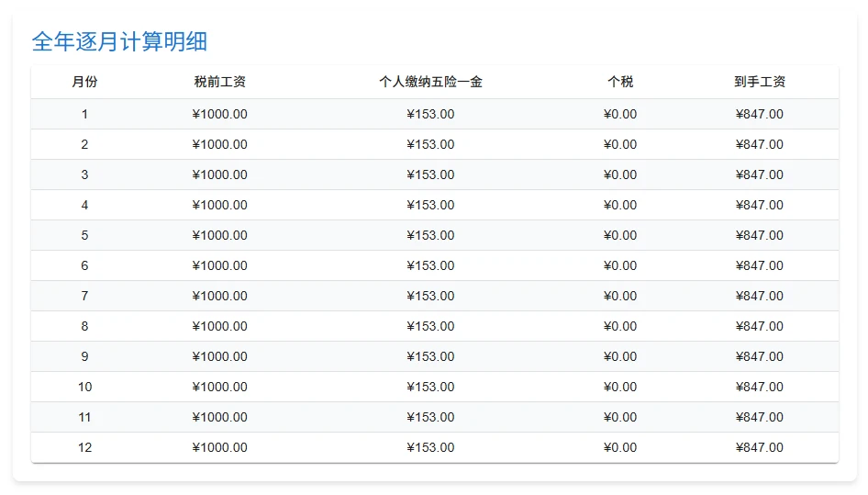The image size is (868, 495).
Task: Select the month 1 cell
Action: (x=84, y=114)
